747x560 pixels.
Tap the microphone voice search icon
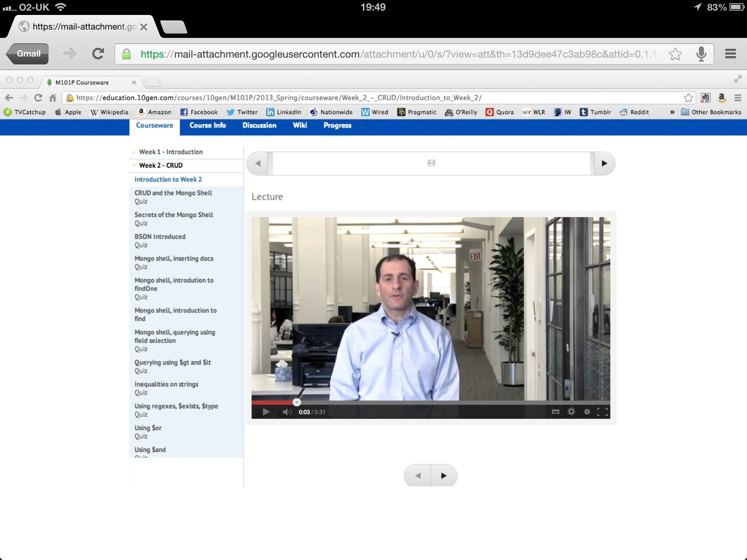click(701, 54)
